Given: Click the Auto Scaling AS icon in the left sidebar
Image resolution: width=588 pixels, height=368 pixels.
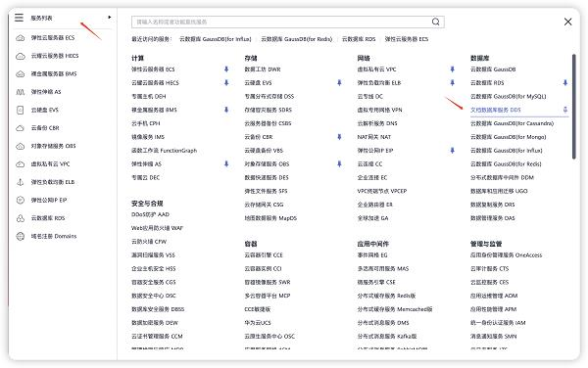Looking at the screenshot, I should click(21, 92).
